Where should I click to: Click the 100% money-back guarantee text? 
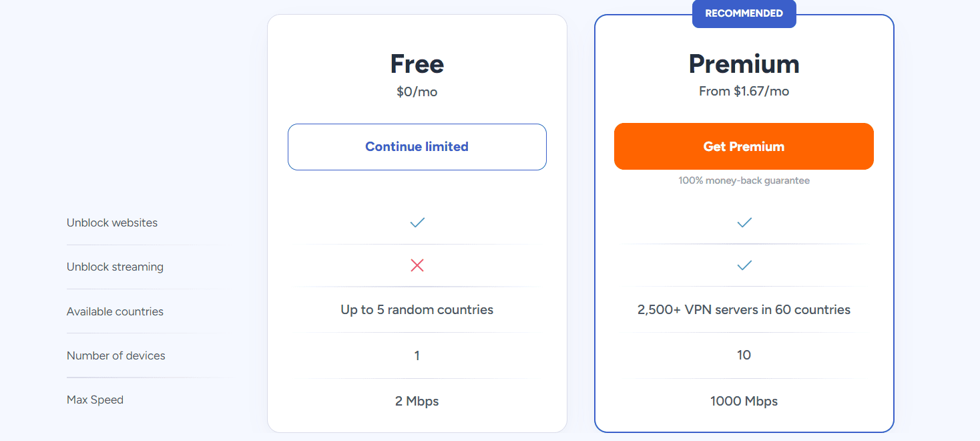[x=744, y=180]
